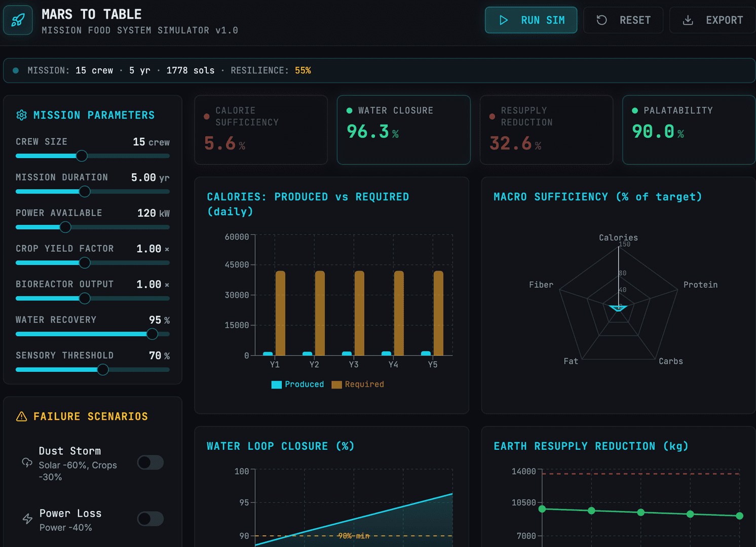Click the Export button label
Viewport: 756px width, 547px height.
point(724,20)
